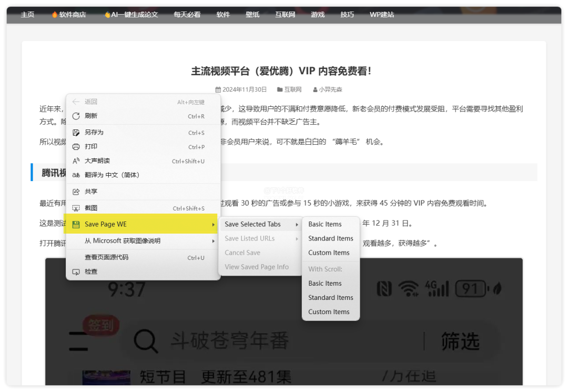Click the Save As floppy disk icon
The height and width of the screenshot is (392, 568).
tap(76, 133)
